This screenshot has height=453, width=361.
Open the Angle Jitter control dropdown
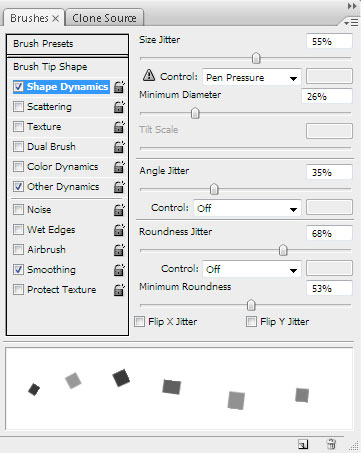pyautogui.click(x=247, y=208)
